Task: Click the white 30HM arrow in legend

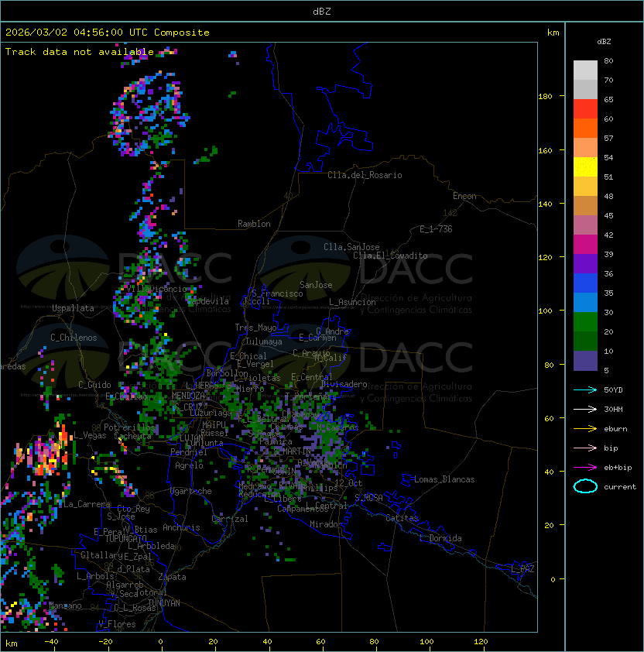Action: click(x=585, y=409)
